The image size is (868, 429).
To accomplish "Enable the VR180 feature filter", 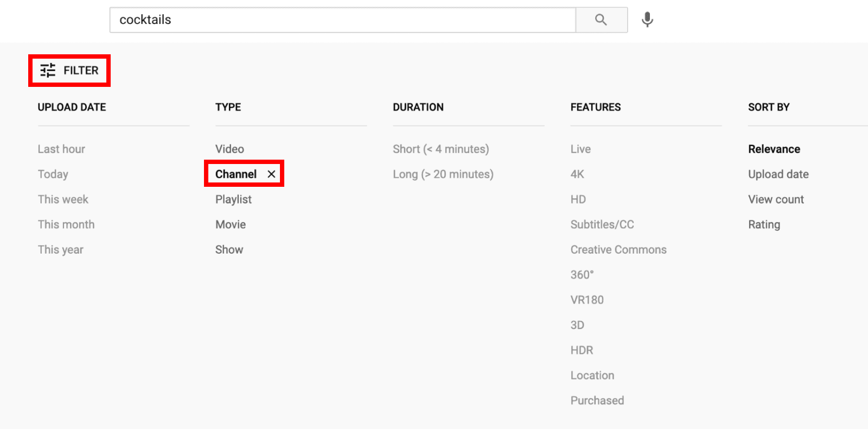I will pos(587,300).
